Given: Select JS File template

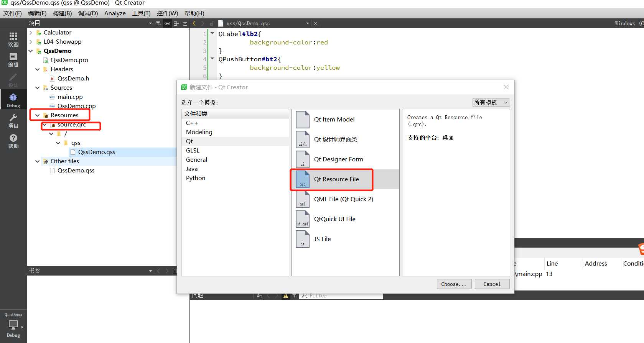Looking at the screenshot, I should (x=345, y=239).
